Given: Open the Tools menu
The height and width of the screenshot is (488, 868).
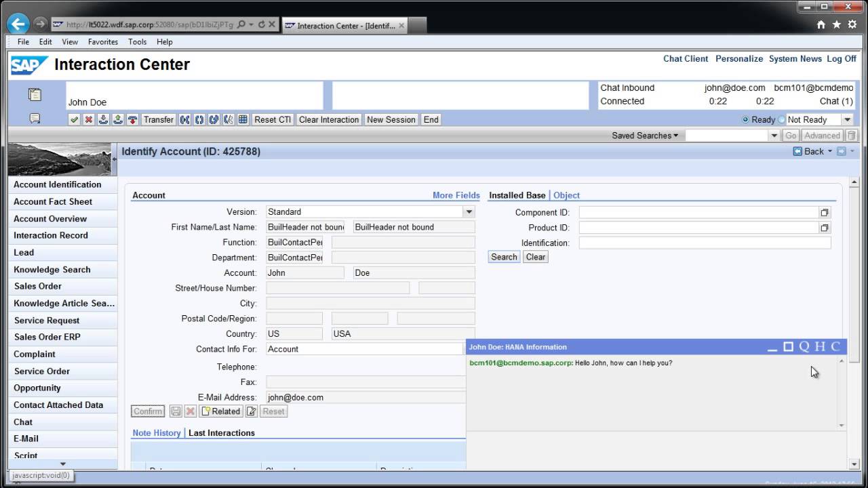Looking at the screenshot, I should coord(138,42).
